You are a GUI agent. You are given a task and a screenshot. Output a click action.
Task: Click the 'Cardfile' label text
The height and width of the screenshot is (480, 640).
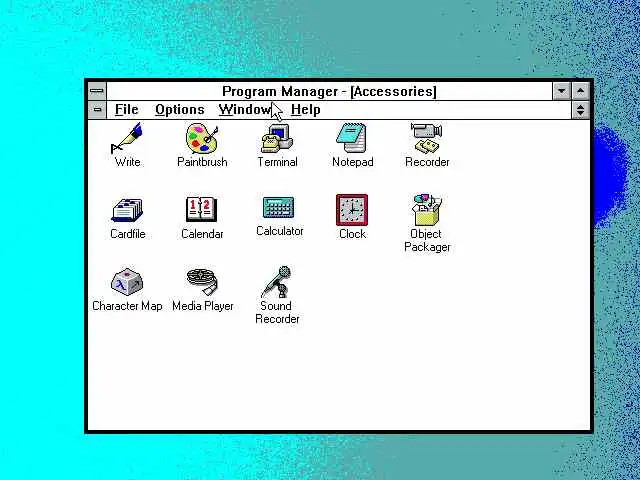pos(128,233)
